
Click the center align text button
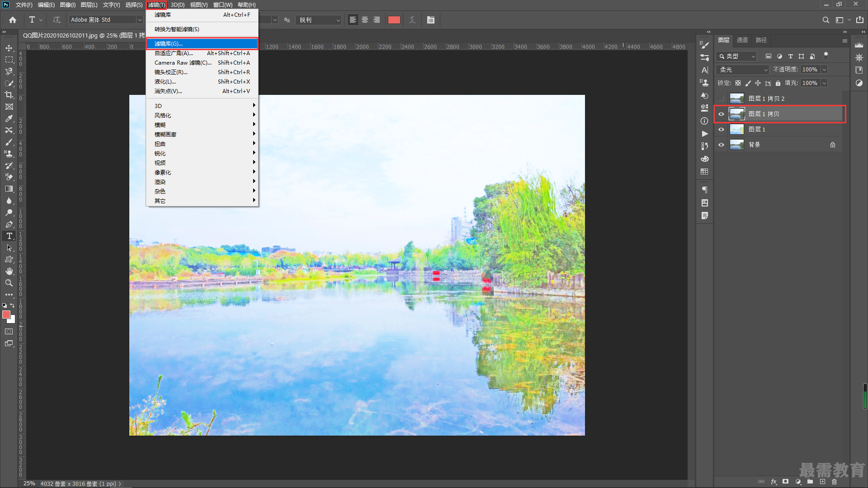pyautogui.click(x=365, y=20)
